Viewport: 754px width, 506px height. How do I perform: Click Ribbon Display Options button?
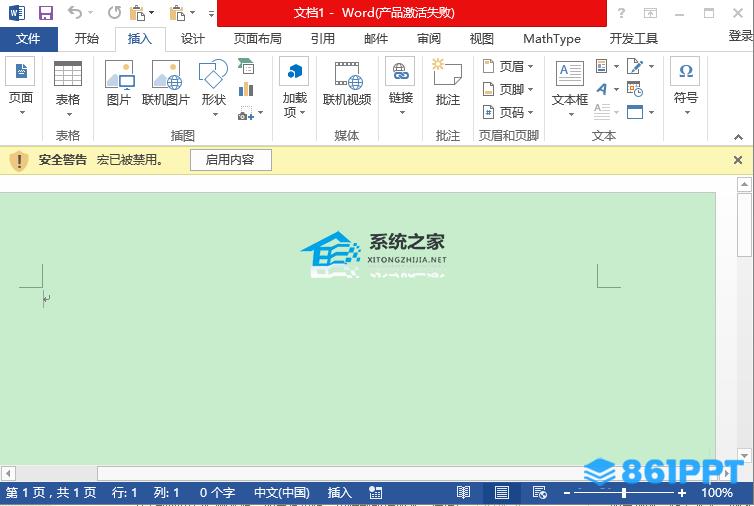pyautogui.click(x=650, y=13)
